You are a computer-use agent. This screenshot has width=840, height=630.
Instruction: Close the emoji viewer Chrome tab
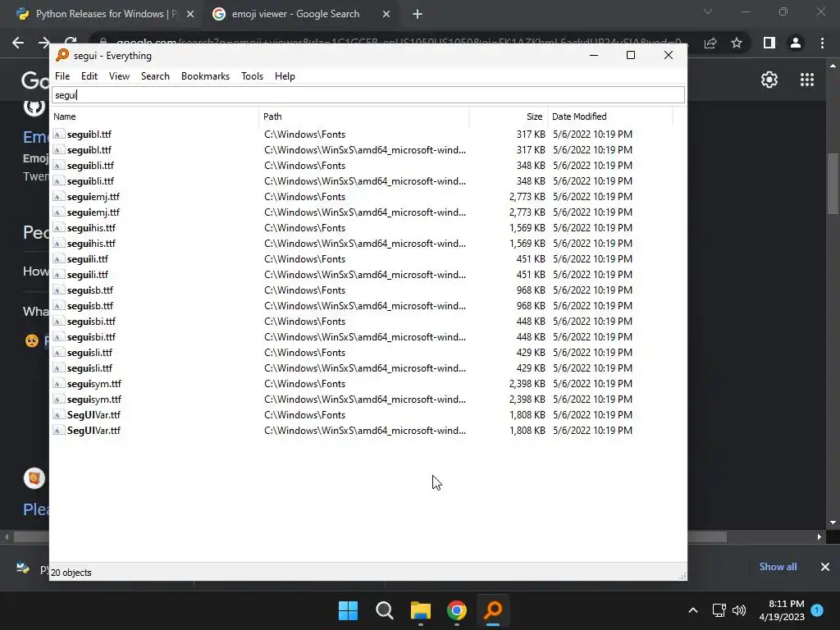(386, 15)
